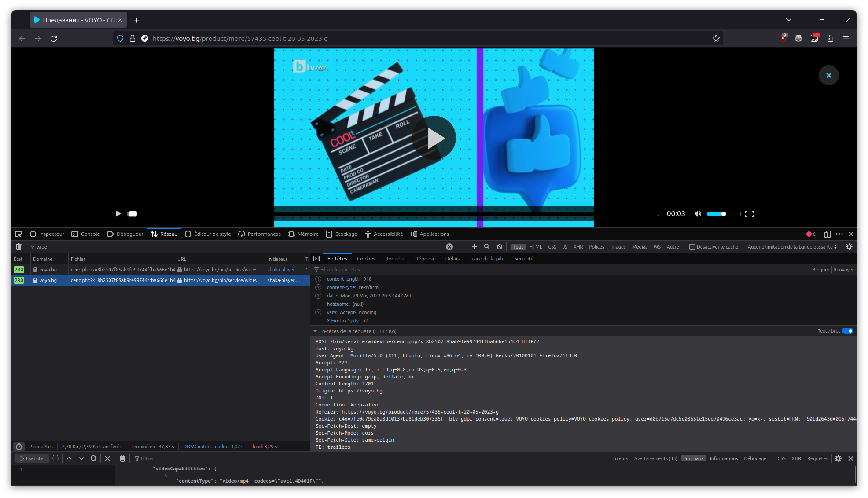The width and height of the screenshot is (868, 498).
Task: Select the first cenc.php request row
Action: tap(161, 270)
